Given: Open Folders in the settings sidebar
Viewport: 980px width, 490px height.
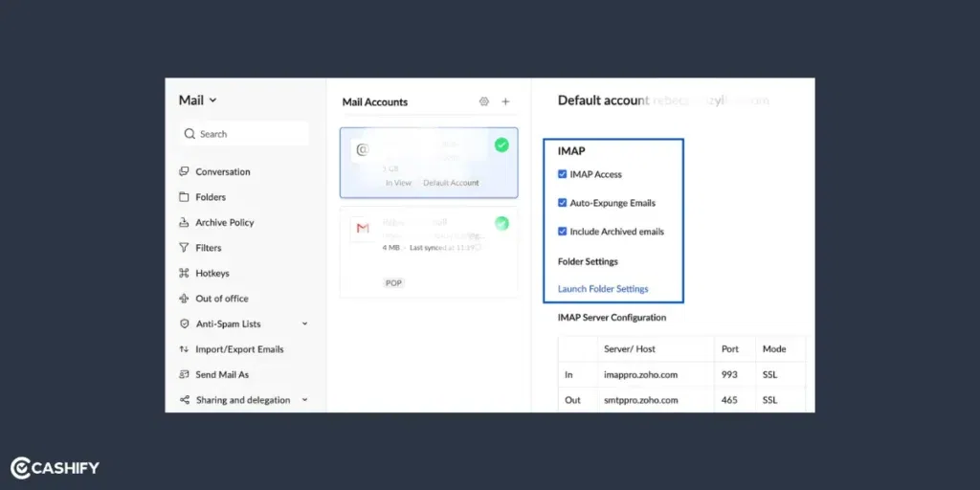Looking at the screenshot, I should coord(211,197).
